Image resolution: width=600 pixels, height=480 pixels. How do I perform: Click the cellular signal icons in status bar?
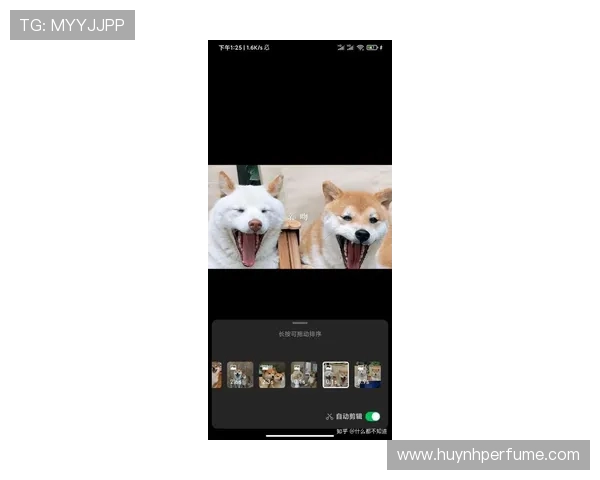click(x=345, y=47)
